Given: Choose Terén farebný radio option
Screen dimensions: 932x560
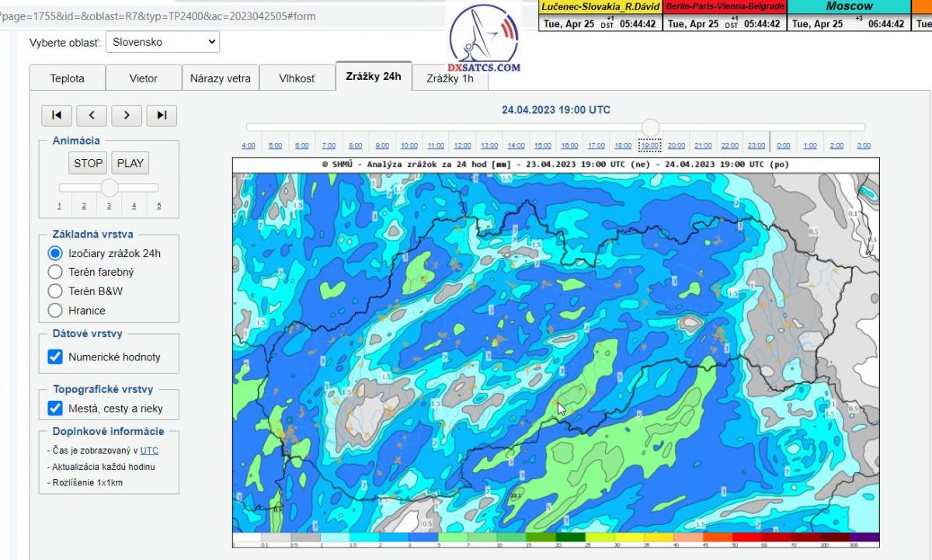Looking at the screenshot, I should (55, 272).
